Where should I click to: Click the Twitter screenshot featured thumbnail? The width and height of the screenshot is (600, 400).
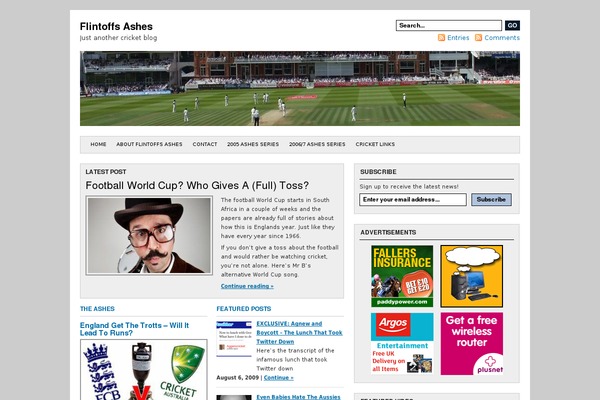[234, 338]
